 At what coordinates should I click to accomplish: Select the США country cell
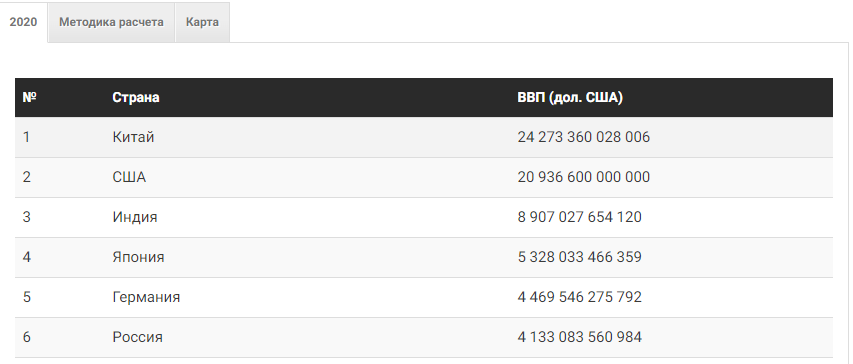click(129, 177)
